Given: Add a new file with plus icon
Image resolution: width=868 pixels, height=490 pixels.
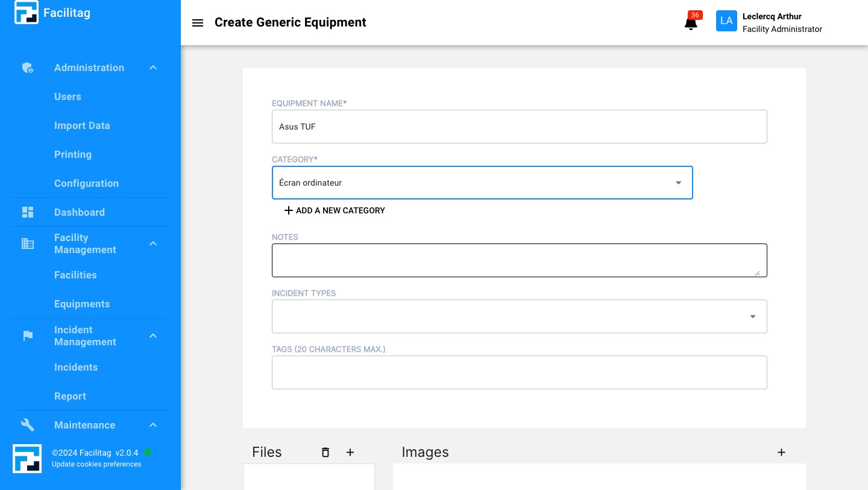Looking at the screenshot, I should pyautogui.click(x=350, y=453).
